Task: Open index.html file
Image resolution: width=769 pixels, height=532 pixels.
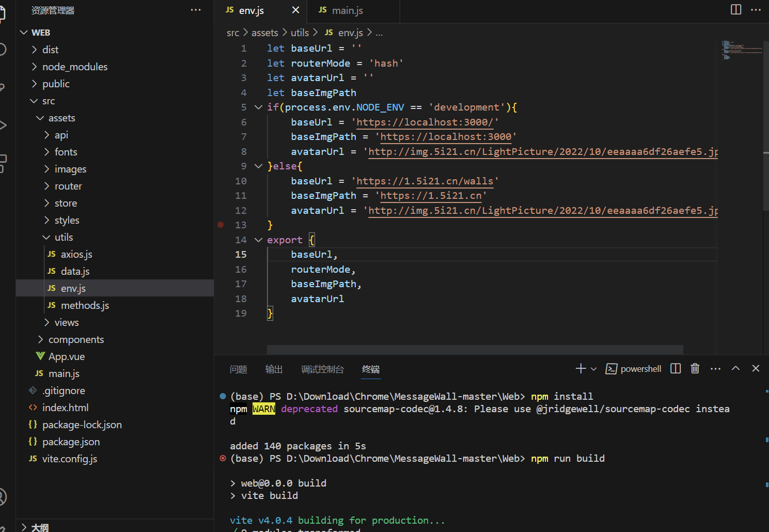Action: pos(115,408)
